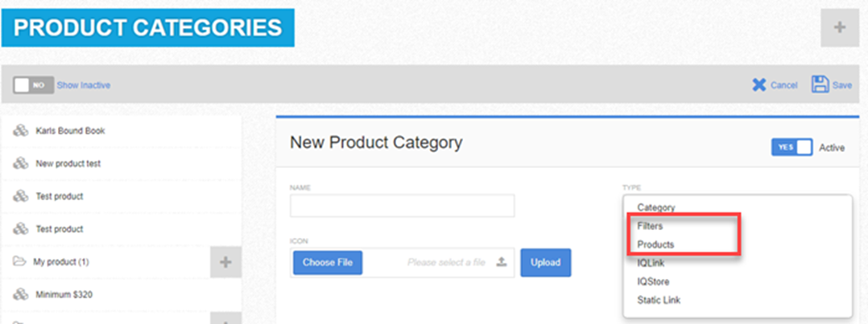Viewport: 868px width, 324px height.
Task: Click the Cancel X icon
Action: (x=758, y=85)
